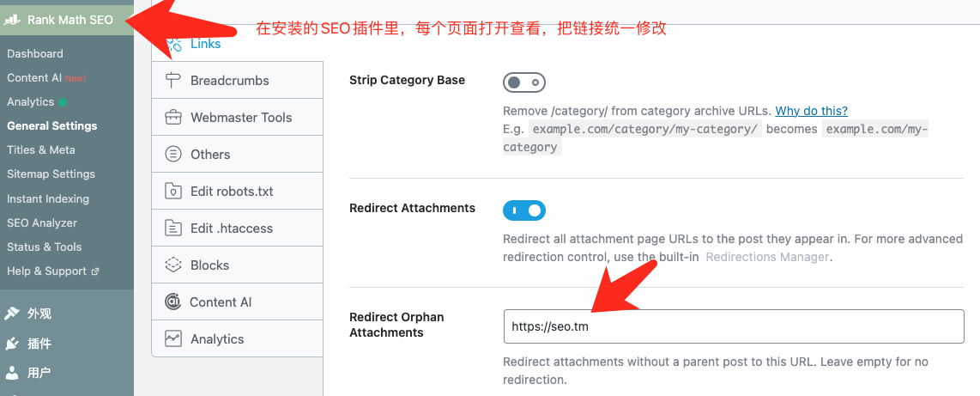The width and height of the screenshot is (980, 396).
Task: Click the Content AI tab icon
Action: [173, 302]
